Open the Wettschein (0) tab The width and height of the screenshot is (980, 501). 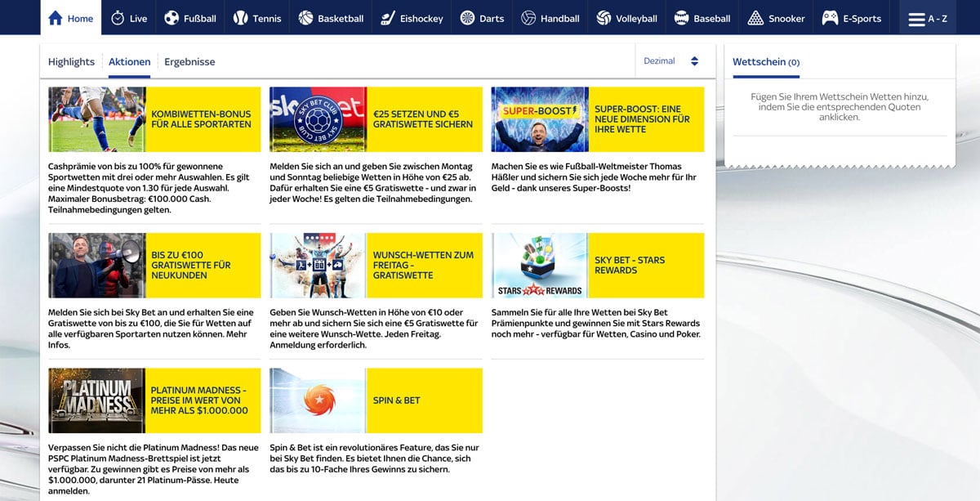[766, 62]
